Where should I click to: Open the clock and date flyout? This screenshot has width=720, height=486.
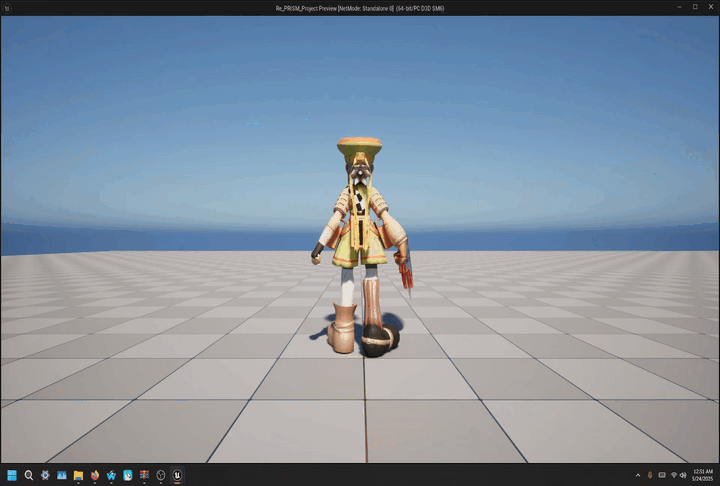(703, 475)
